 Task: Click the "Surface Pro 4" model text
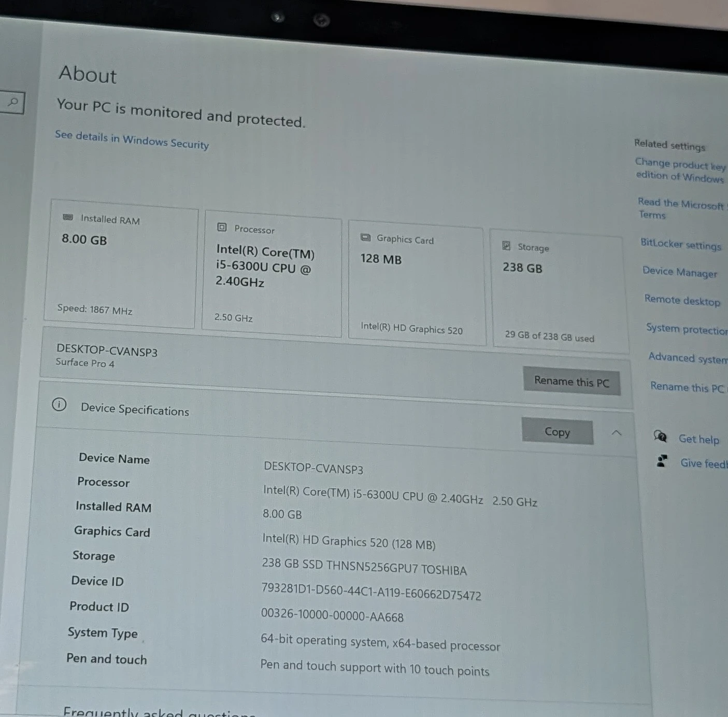[85, 362]
